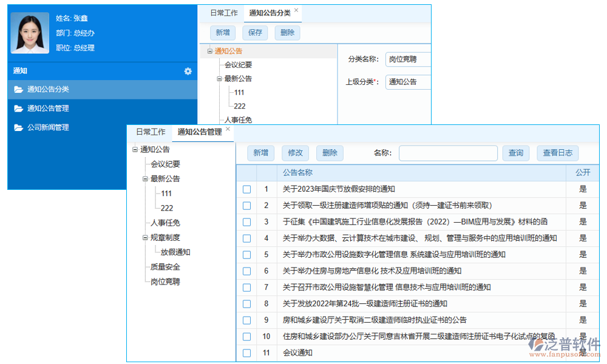
Task: Check the select-all checkbox in announcement list header
Action: coord(246,173)
